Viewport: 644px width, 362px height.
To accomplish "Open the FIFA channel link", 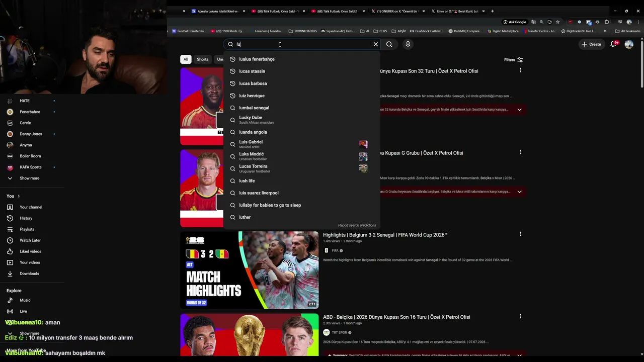I will pyautogui.click(x=335, y=250).
